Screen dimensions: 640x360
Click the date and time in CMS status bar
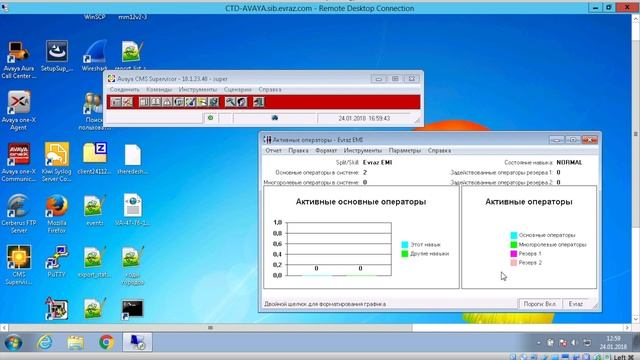pos(364,118)
